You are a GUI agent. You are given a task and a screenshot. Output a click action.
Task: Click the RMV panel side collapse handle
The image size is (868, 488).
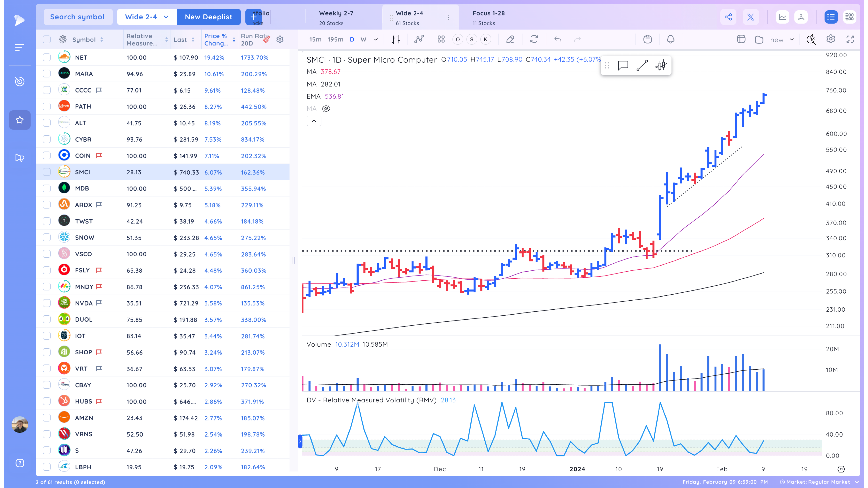(x=299, y=441)
